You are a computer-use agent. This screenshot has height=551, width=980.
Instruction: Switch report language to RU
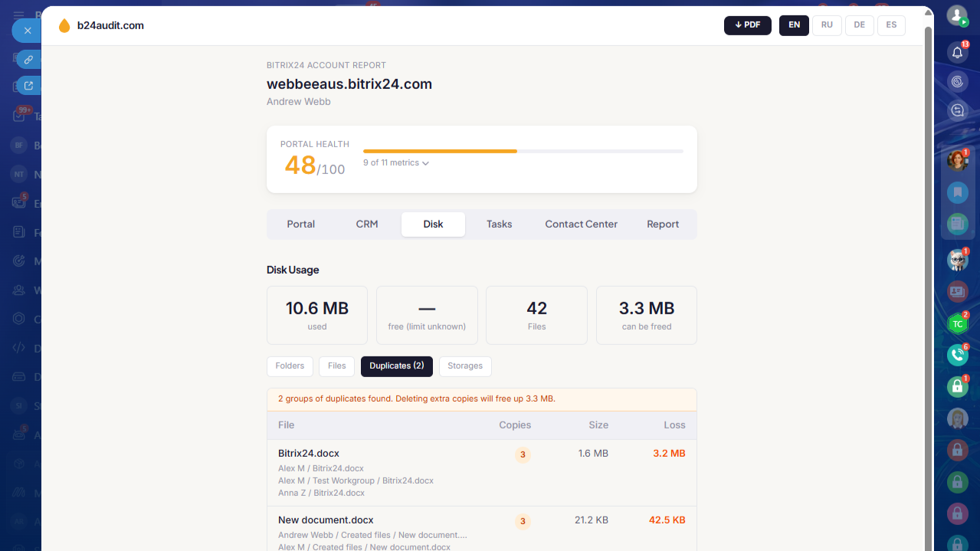pyautogui.click(x=827, y=25)
